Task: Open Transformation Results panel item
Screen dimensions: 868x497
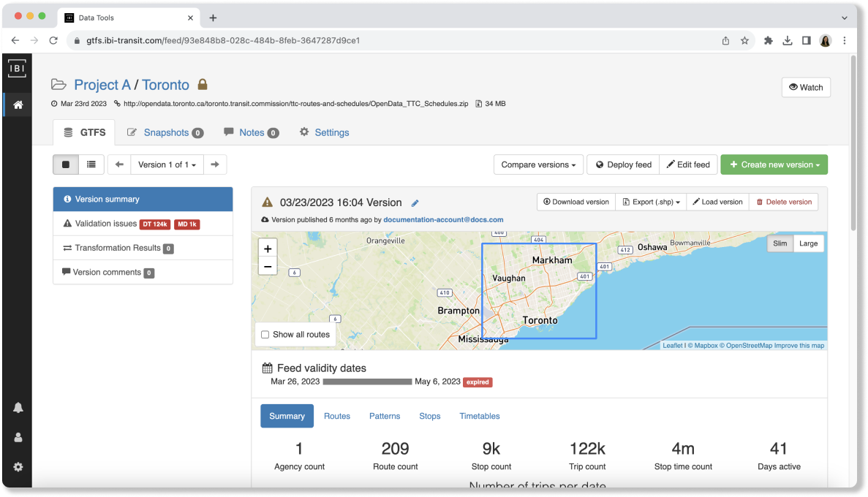Action: click(143, 248)
